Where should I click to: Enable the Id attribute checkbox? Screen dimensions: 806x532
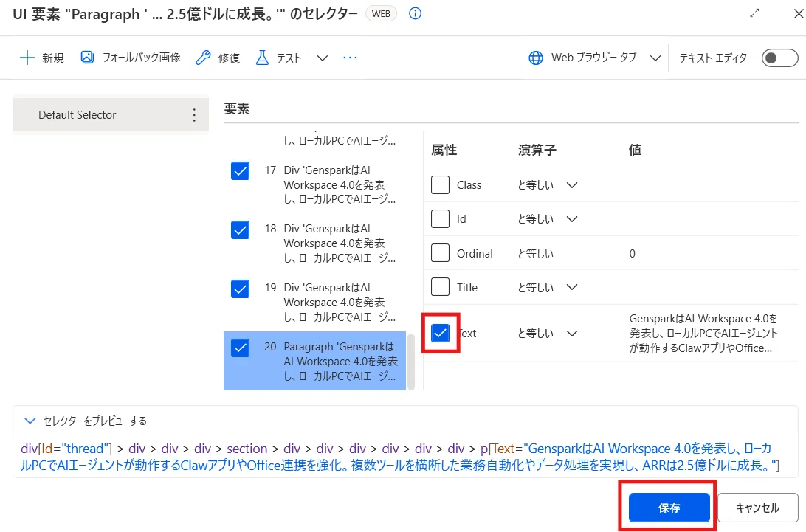click(x=440, y=219)
